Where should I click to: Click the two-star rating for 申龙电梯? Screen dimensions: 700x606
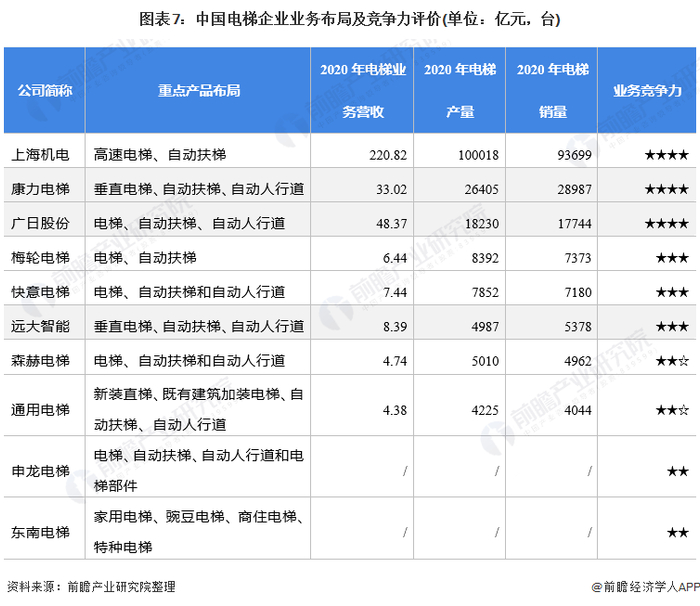coord(678,471)
